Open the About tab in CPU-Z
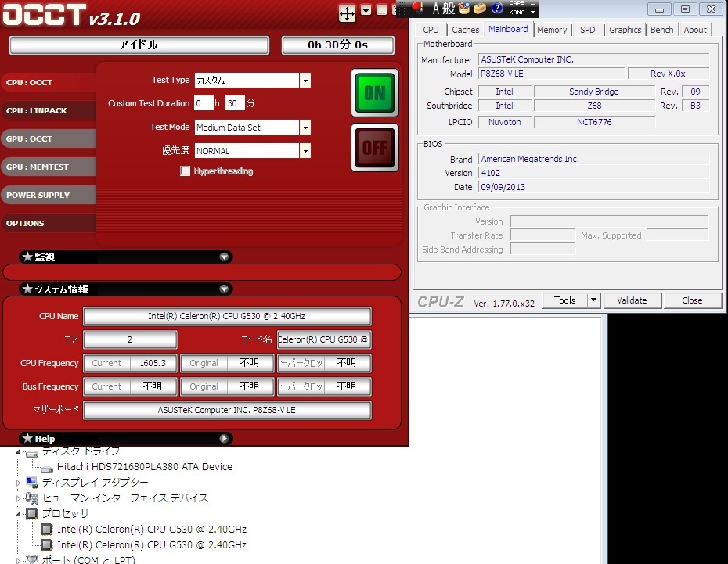The height and width of the screenshot is (564, 728). tap(695, 30)
